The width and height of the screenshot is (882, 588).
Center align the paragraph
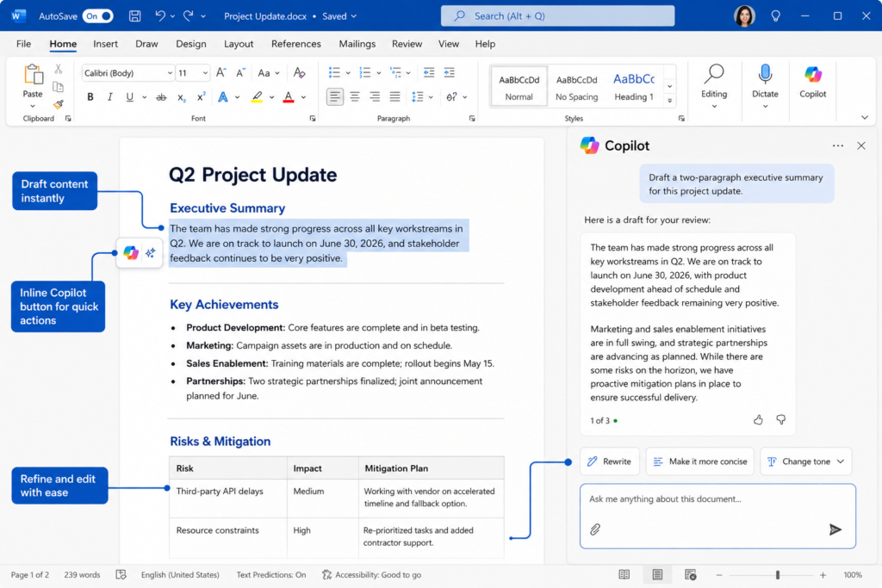click(x=354, y=96)
